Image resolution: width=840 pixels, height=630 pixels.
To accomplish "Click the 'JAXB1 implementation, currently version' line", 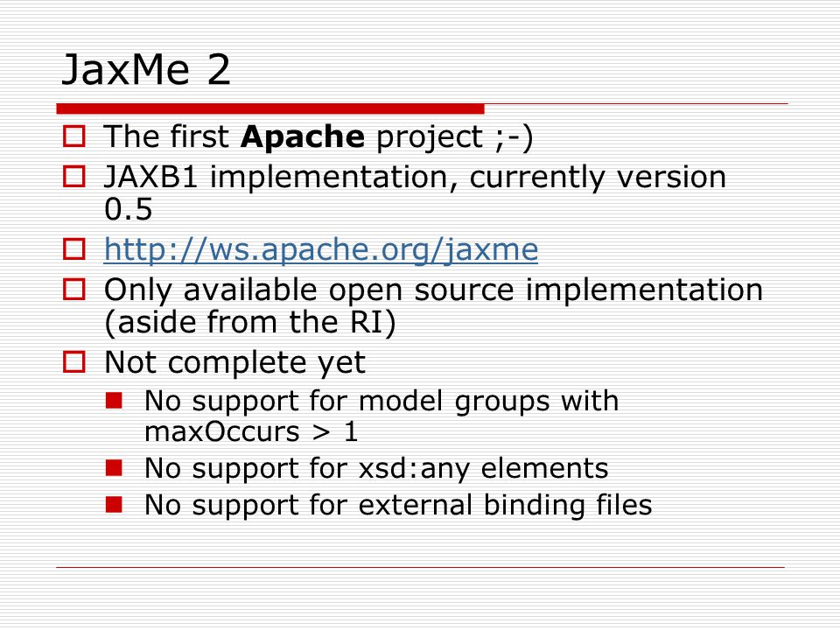I will 415,178.
